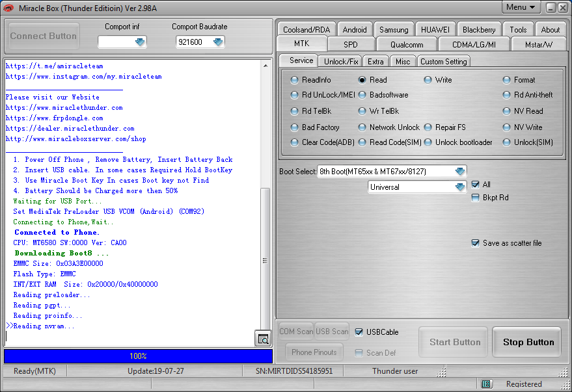Select the Rd TelBk radio button

point(311,111)
